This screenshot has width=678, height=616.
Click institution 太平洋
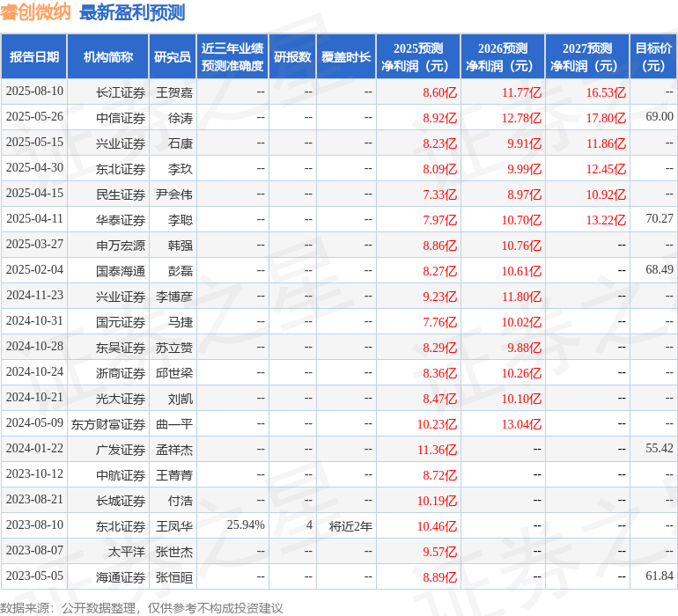(127, 552)
